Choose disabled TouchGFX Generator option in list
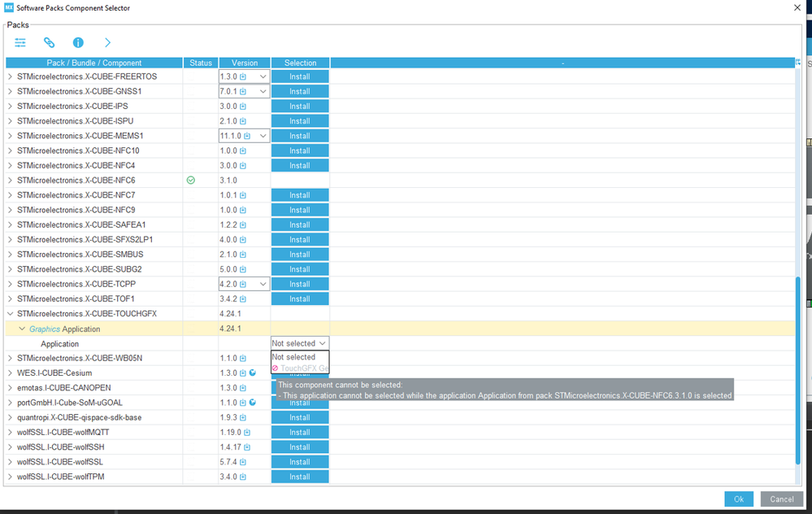The height and width of the screenshot is (514, 812). tap(300, 368)
